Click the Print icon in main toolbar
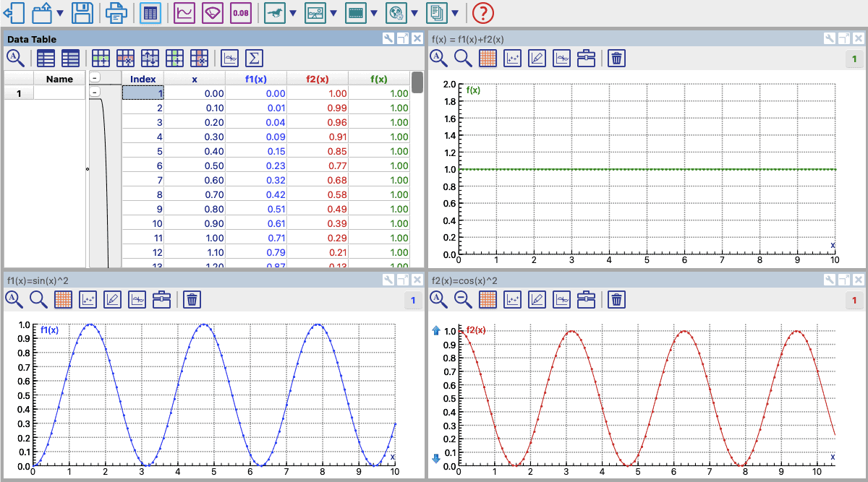The image size is (868, 482). pos(116,12)
